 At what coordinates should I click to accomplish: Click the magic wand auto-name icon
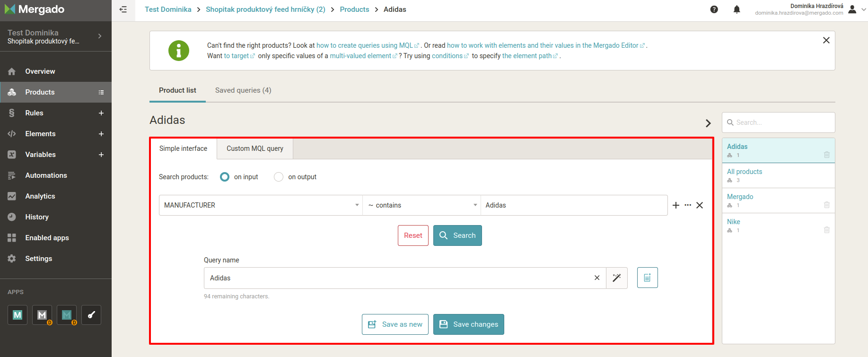(616, 278)
